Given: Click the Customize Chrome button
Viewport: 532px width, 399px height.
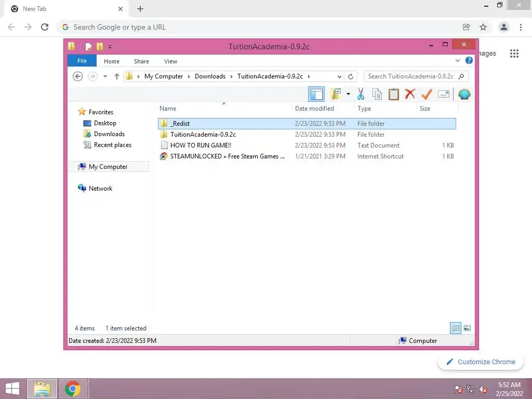Looking at the screenshot, I should pyautogui.click(x=481, y=362).
